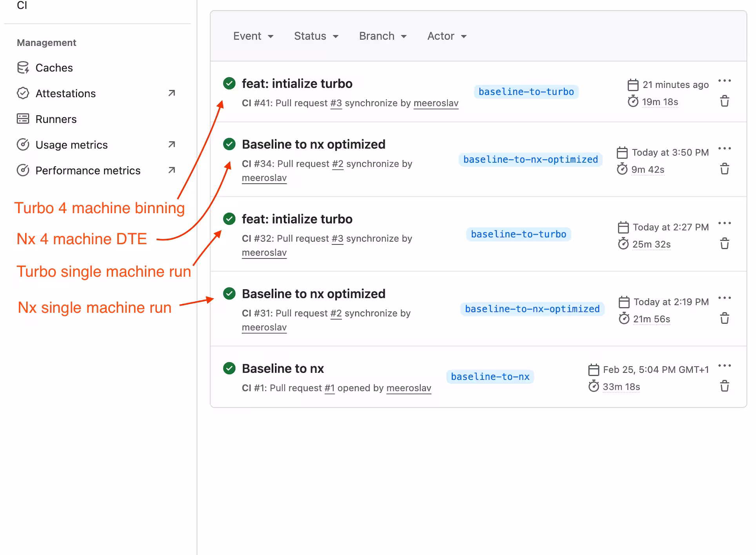
Task: Open pull request #2 link
Action: pyautogui.click(x=337, y=164)
